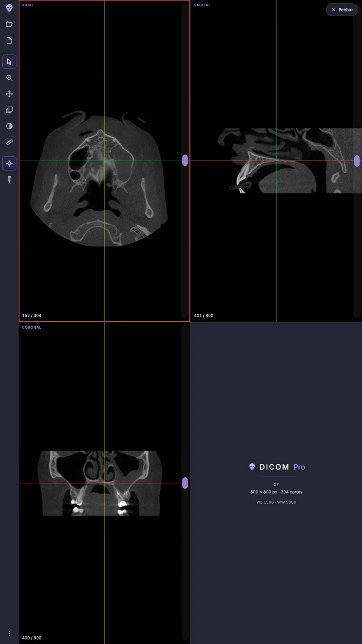Click the CORONAL view label
Image resolution: width=362 pixels, height=644 pixels.
point(32,327)
